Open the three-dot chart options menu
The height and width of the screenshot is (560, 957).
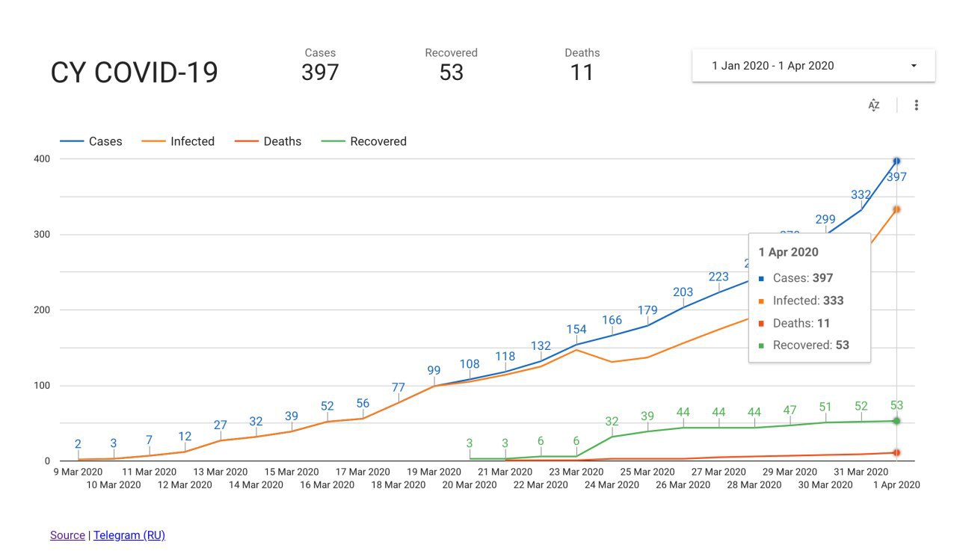click(917, 105)
